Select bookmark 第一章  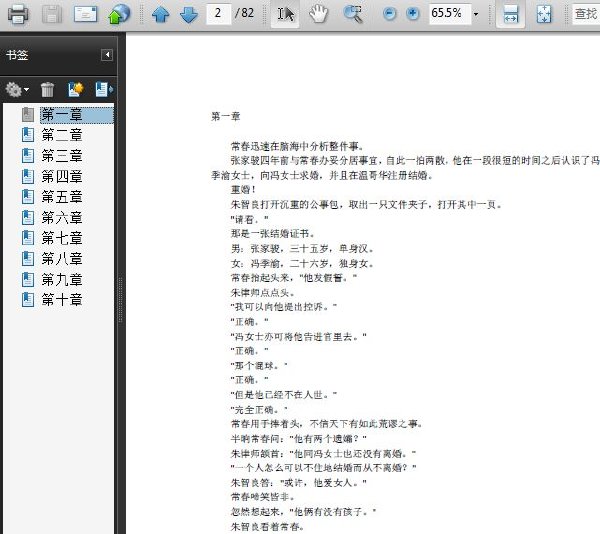77,115
